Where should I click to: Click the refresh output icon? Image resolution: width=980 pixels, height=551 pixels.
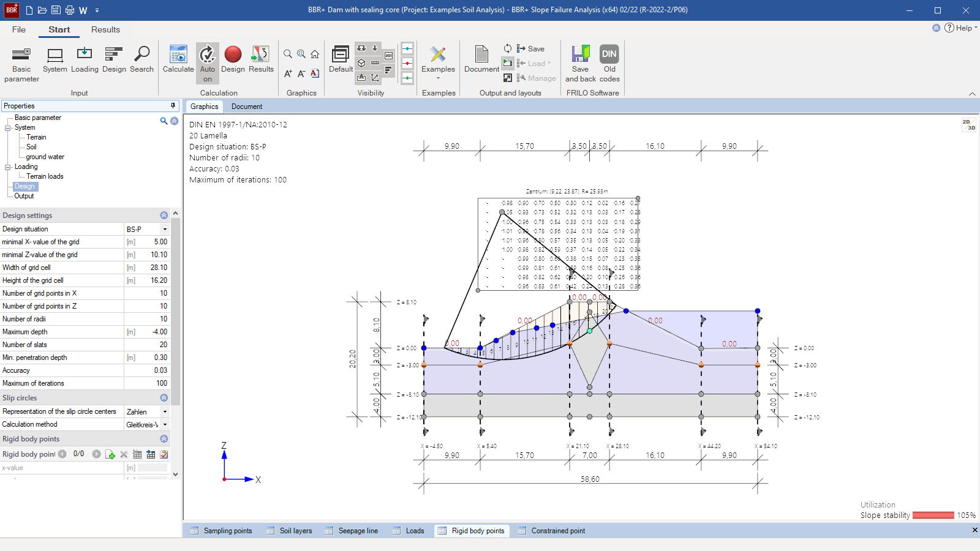point(508,48)
